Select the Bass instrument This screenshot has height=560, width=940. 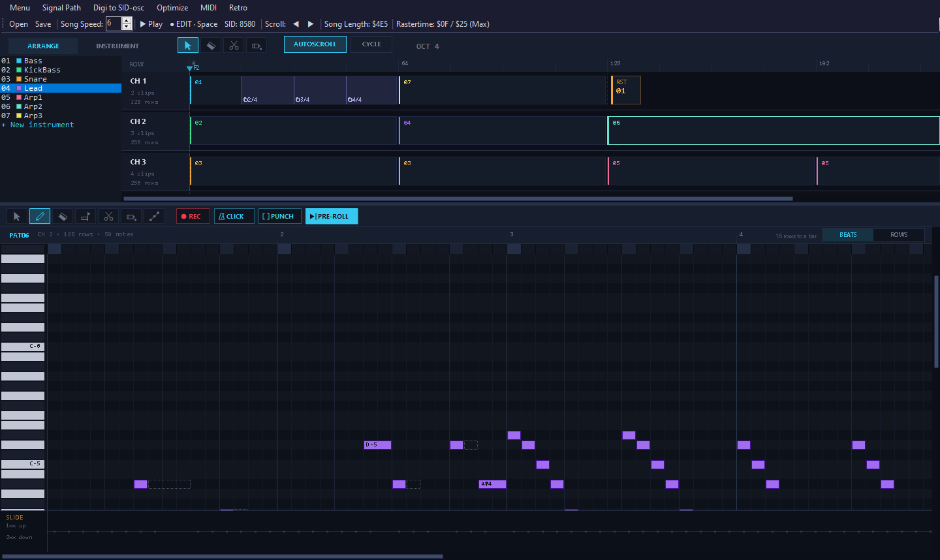point(61,61)
